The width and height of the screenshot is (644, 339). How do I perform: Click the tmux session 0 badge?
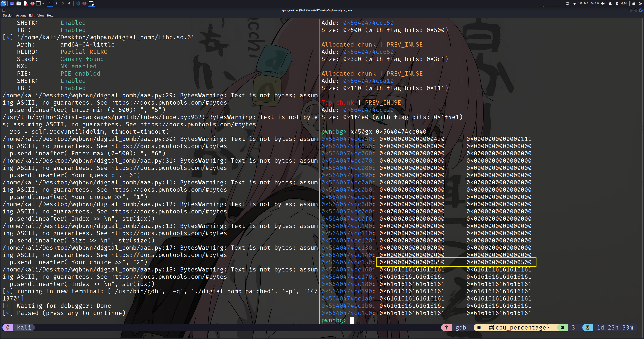[x=8, y=328]
